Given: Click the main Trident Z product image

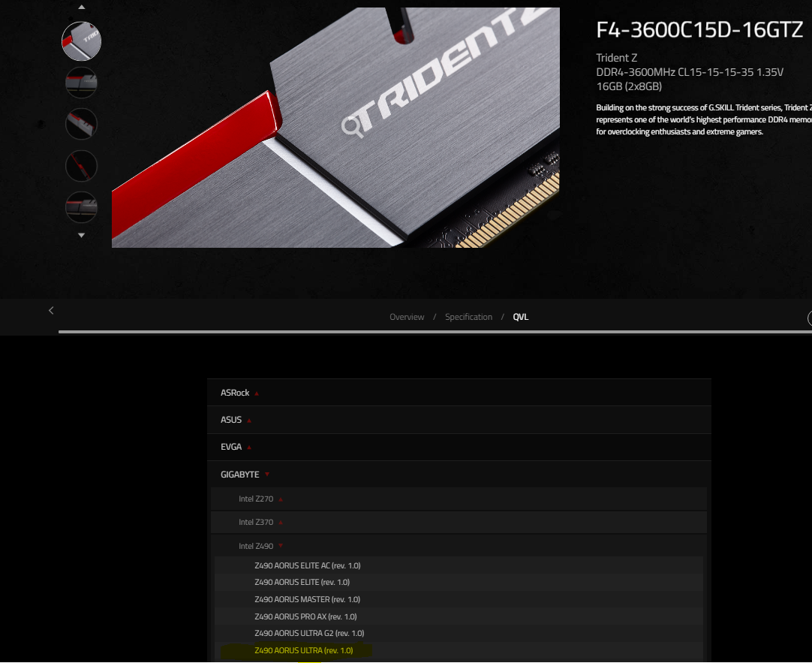Looking at the screenshot, I should click(335, 128).
